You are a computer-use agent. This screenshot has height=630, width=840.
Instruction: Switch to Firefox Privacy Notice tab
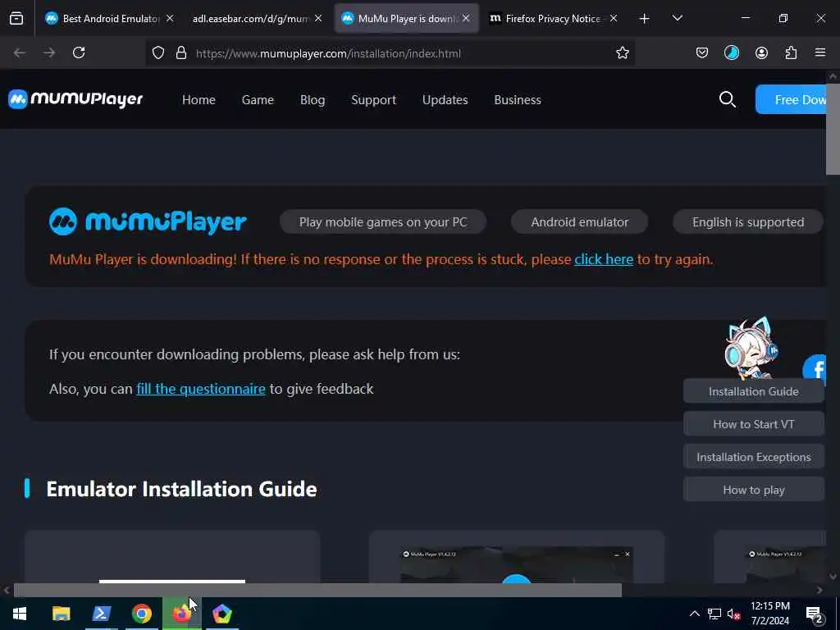click(552, 19)
